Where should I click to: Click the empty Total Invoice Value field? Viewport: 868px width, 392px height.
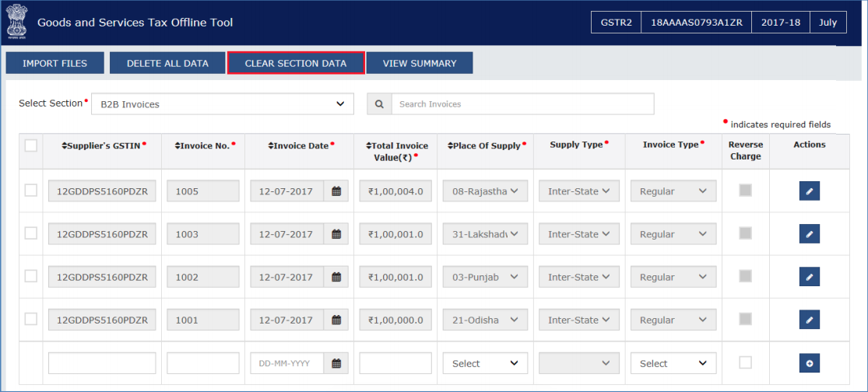click(x=395, y=364)
